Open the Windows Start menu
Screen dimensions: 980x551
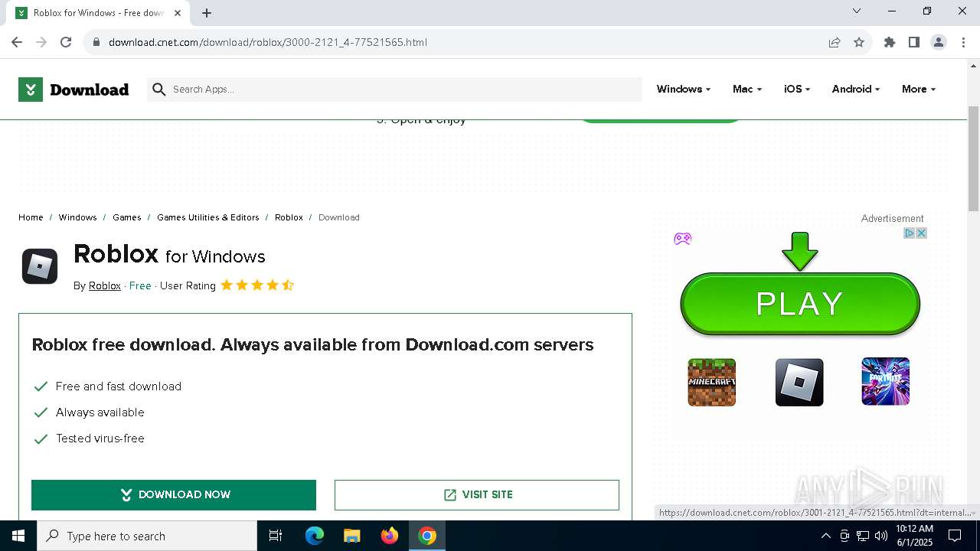point(18,536)
